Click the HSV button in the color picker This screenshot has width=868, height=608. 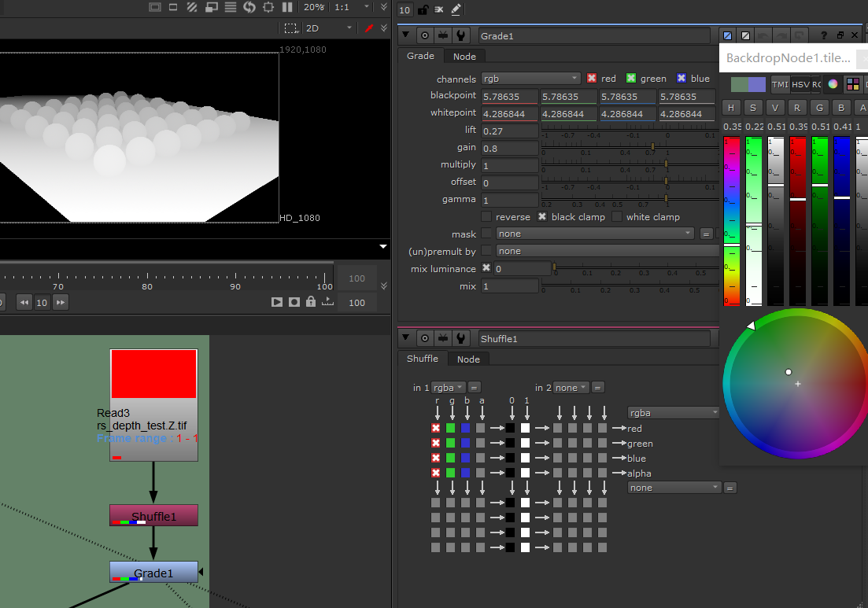[x=800, y=84]
